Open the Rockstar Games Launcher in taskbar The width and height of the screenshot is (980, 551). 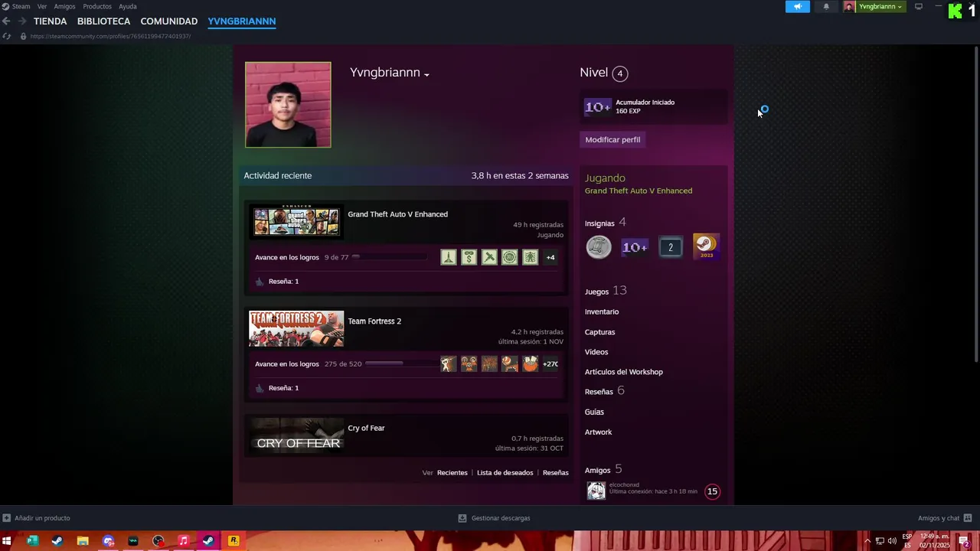click(234, 541)
